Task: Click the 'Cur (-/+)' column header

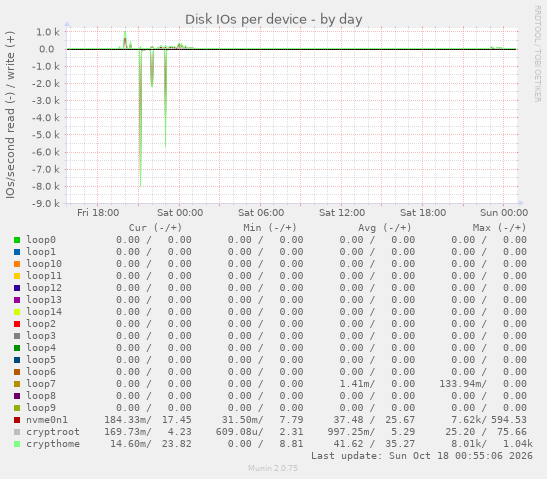Action: click(155, 228)
